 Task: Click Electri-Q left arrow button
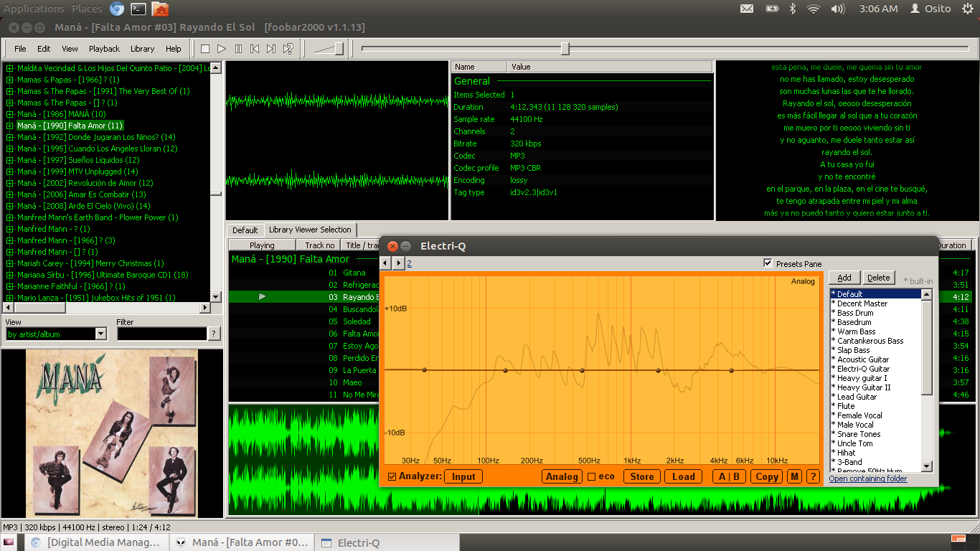pyautogui.click(x=385, y=263)
